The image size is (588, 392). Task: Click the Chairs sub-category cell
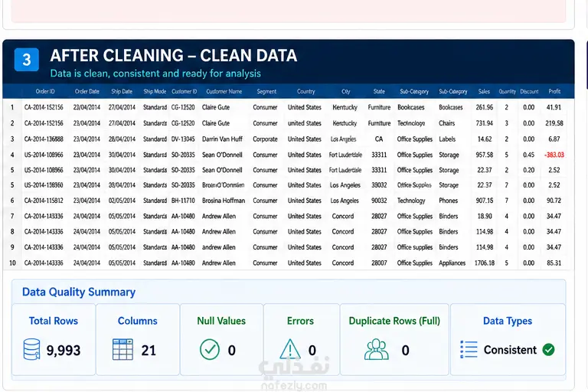[x=447, y=123]
